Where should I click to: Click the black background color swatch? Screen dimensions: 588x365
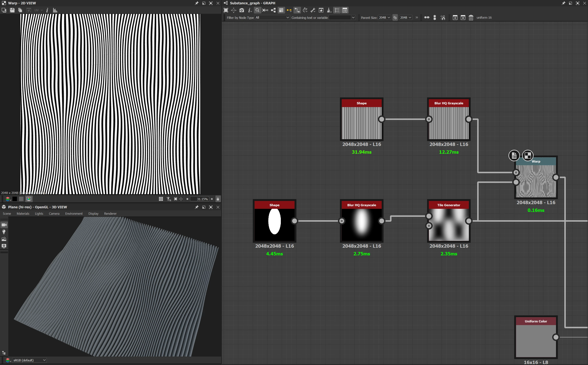(15, 199)
